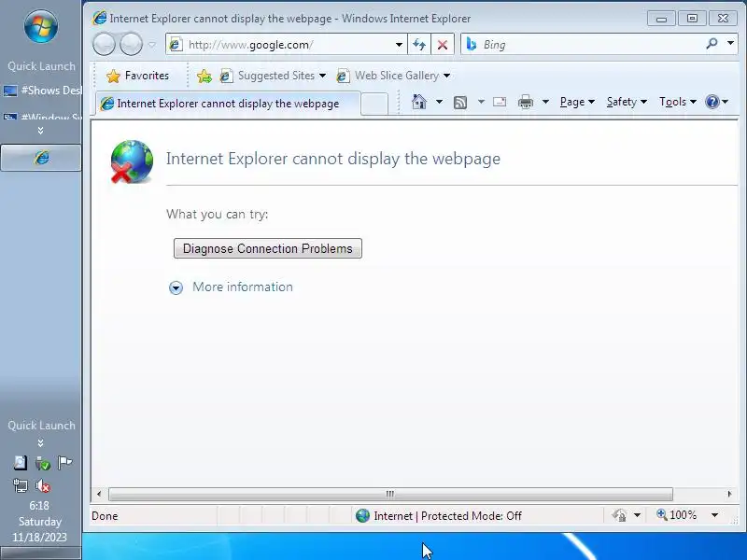Click the Internet zone status globe icon
The image size is (747, 560).
pyautogui.click(x=362, y=516)
